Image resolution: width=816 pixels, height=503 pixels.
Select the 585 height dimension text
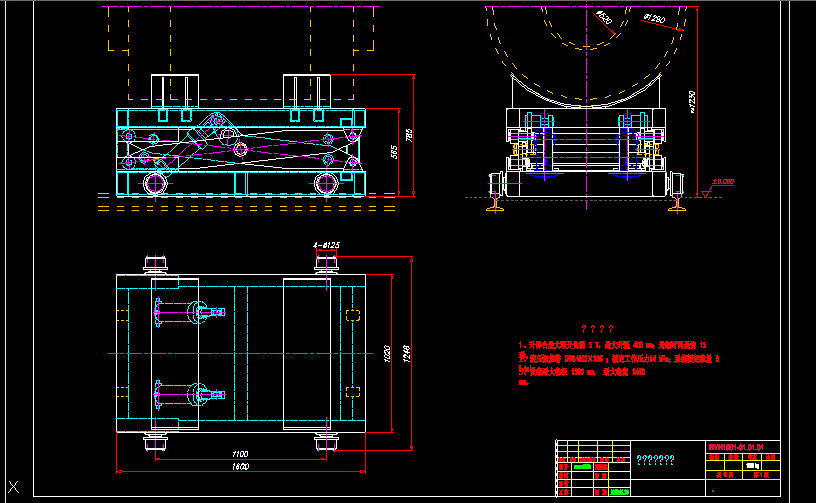(x=393, y=152)
